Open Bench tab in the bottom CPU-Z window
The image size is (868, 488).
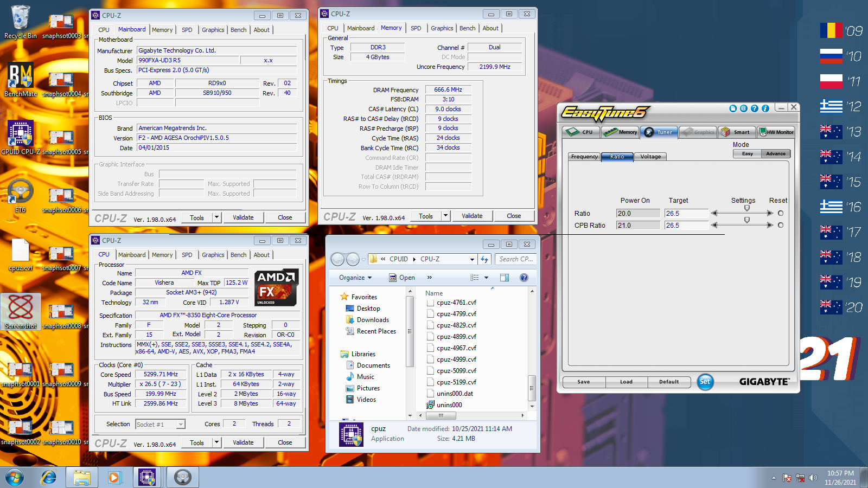tap(239, 255)
